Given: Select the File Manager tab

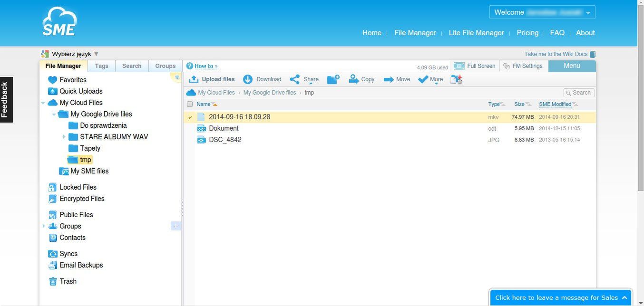Looking at the screenshot, I should coord(63,66).
